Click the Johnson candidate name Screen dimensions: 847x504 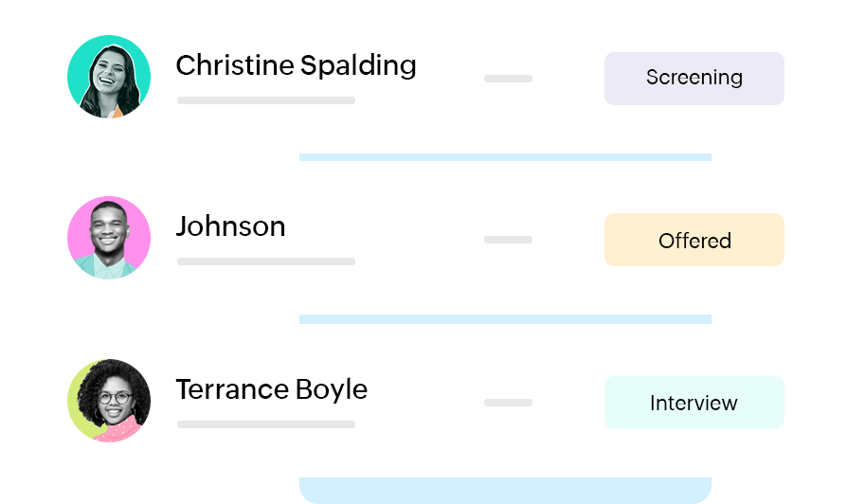coord(230,227)
